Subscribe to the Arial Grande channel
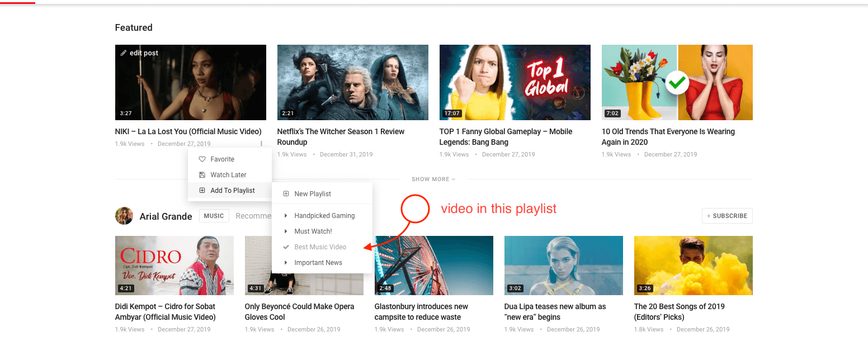The height and width of the screenshot is (360, 868). pyautogui.click(x=727, y=216)
